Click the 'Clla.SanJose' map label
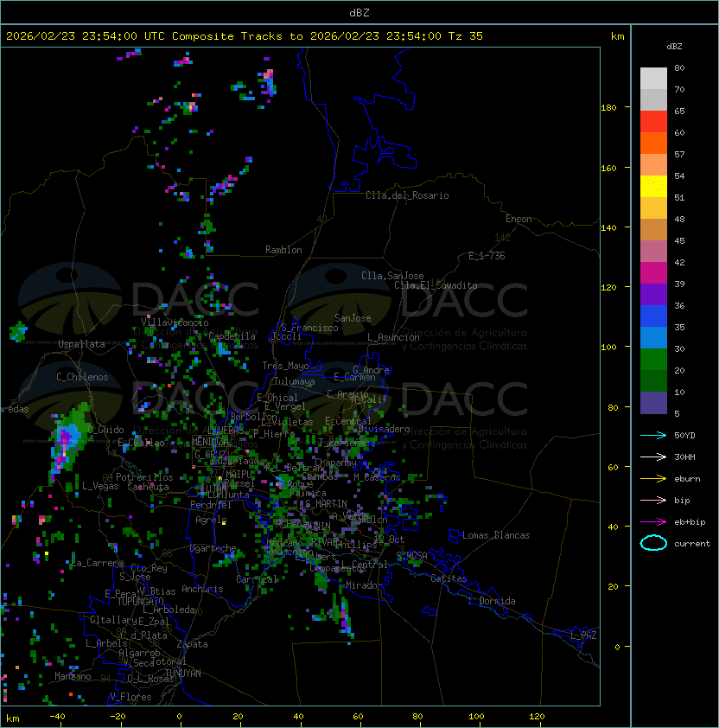This screenshot has width=719, height=728. 392,276
